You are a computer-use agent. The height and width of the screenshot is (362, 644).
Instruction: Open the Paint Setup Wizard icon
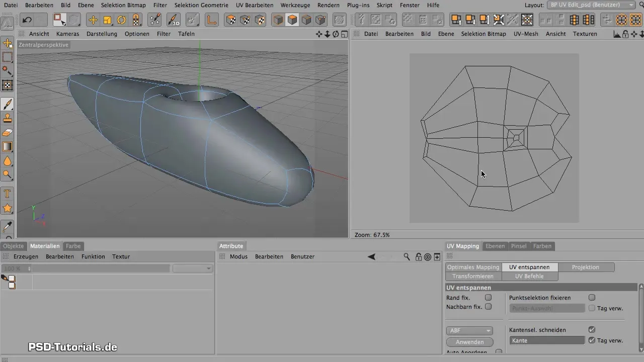tap(155, 20)
